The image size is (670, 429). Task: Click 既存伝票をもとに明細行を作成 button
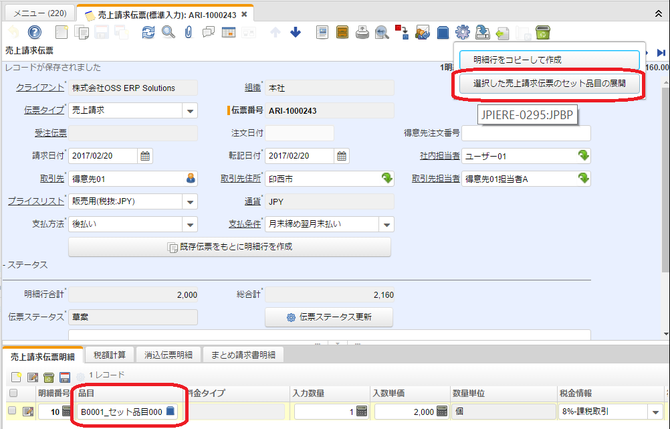point(229,247)
